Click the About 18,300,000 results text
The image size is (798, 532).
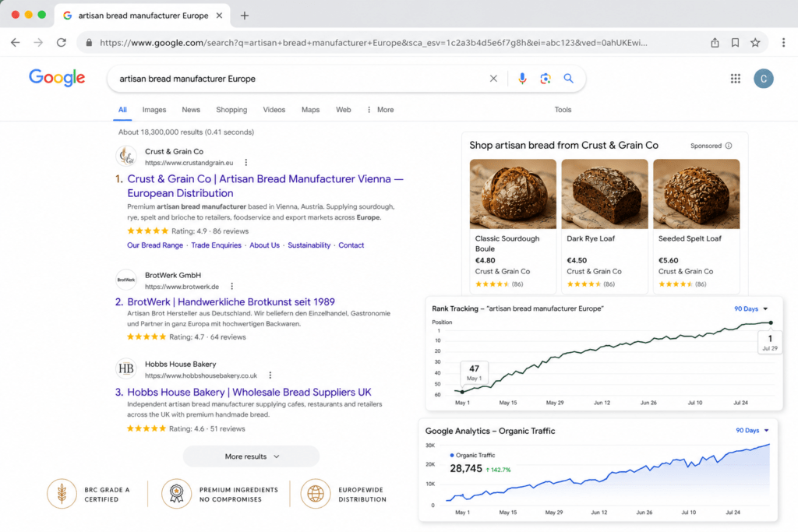coord(186,132)
